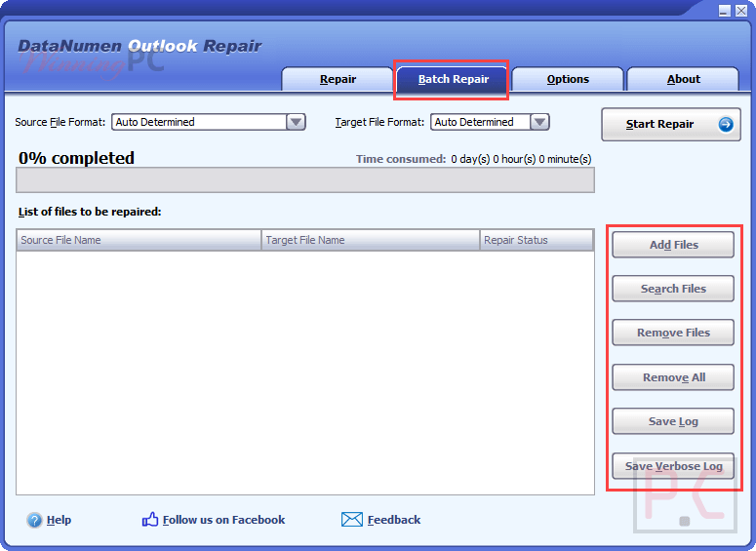Click the Save Log button
Image resolution: width=756 pixels, height=551 pixels.
pyautogui.click(x=673, y=421)
